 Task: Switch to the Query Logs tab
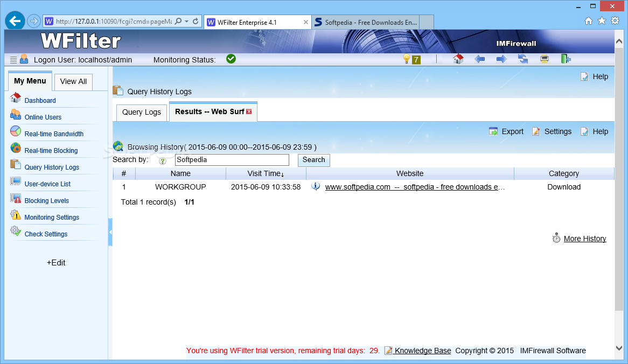click(141, 112)
